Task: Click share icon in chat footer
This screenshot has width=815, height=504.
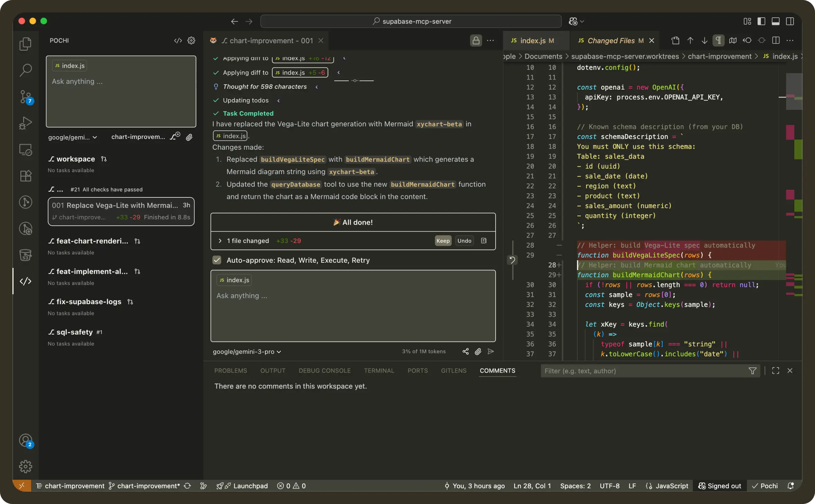Action: tap(465, 352)
